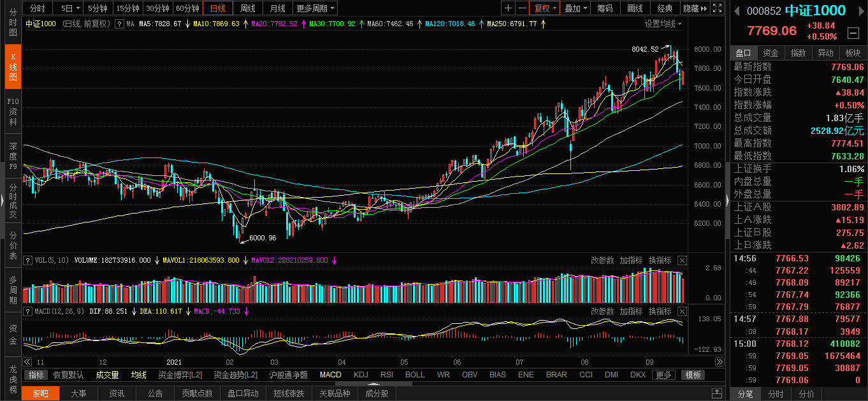Image resolution: width=868 pixels, height=401 pixels.
Task: Select the 资金 tab in right panel
Action: pyautogui.click(x=770, y=53)
